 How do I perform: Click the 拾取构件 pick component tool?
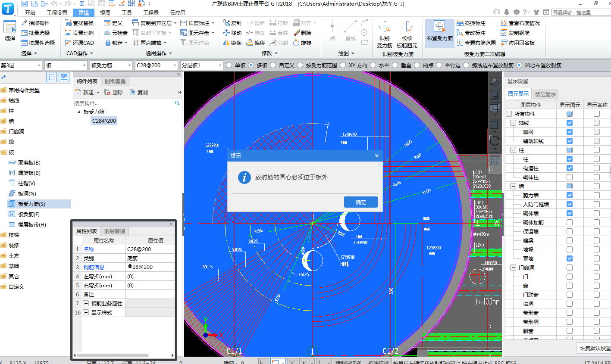35,23
